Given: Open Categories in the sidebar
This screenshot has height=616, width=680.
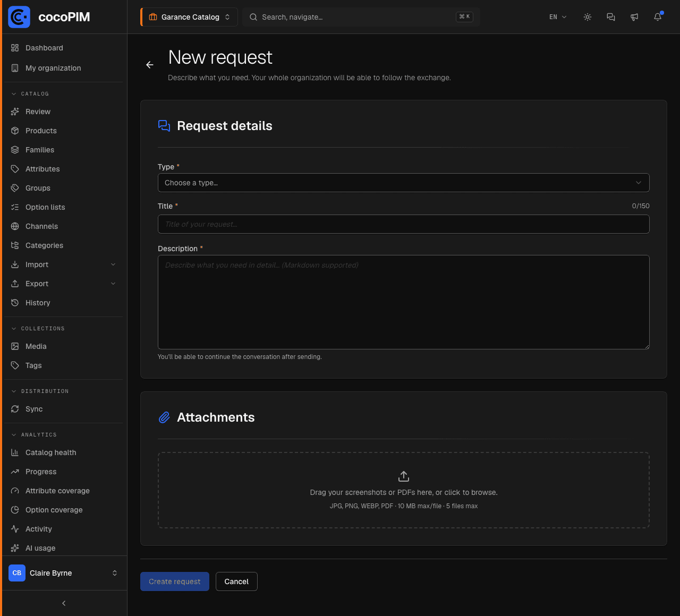Looking at the screenshot, I should (x=63, y=245).
